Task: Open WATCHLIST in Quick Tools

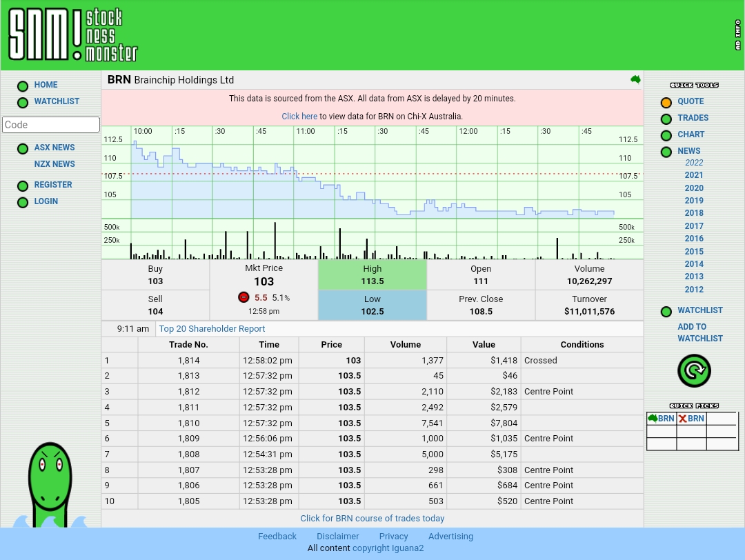Action: pos(700,310)
